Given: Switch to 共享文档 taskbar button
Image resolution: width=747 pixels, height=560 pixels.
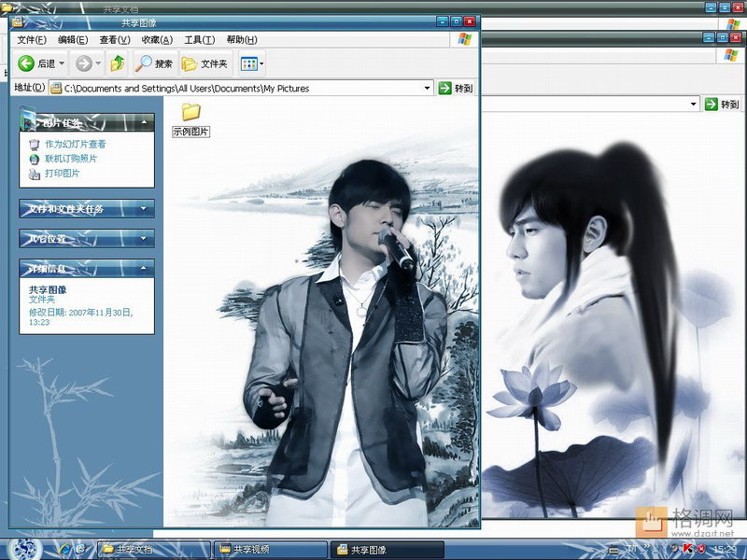Looking at the screenshot, I should point(153,550).
